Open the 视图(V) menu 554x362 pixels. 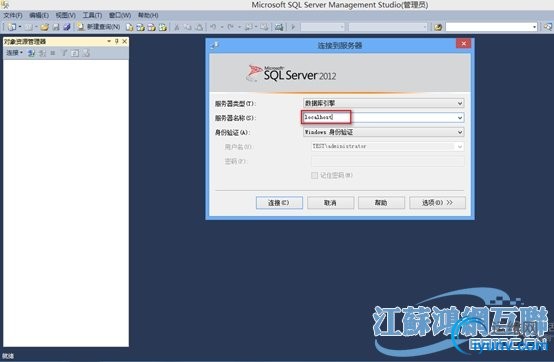tap(65, 15)
